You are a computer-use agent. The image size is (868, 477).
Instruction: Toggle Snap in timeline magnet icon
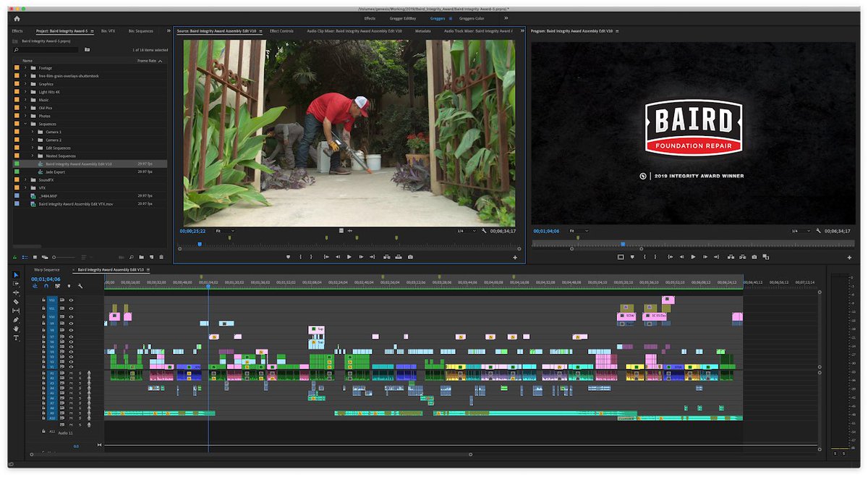pyautogui.click(x=46, y=286)
